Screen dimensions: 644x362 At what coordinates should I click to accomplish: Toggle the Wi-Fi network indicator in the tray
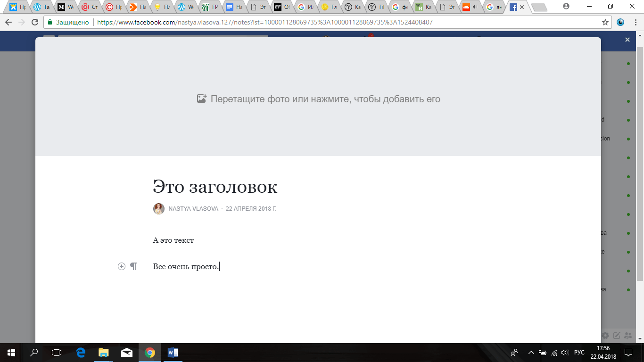(x=553, y=353)
